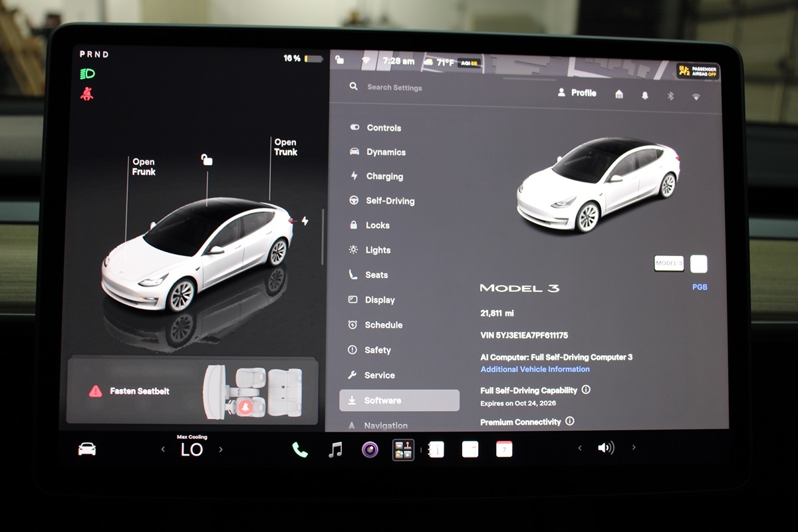Open the Music app
Image resolution: width=798 pixels, height=532 pixels.
[335, 450]
